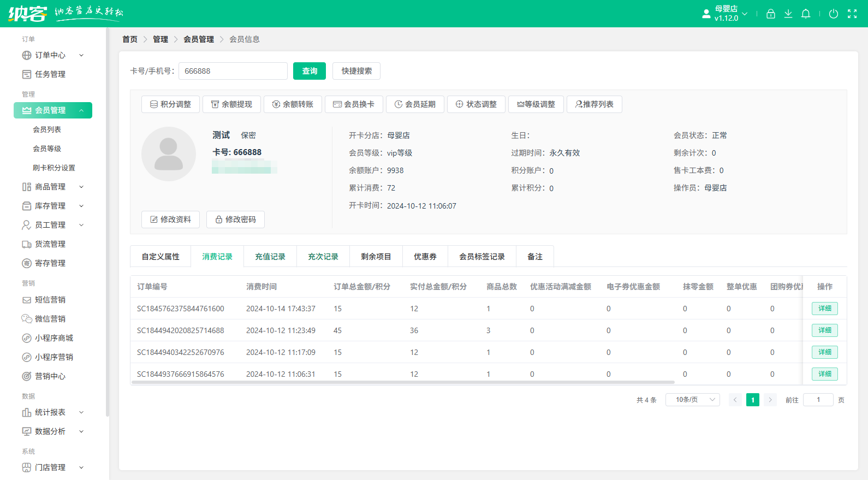Collapse the 会员管理 sidebar menu
868x480 pixels.
point(53,110)
